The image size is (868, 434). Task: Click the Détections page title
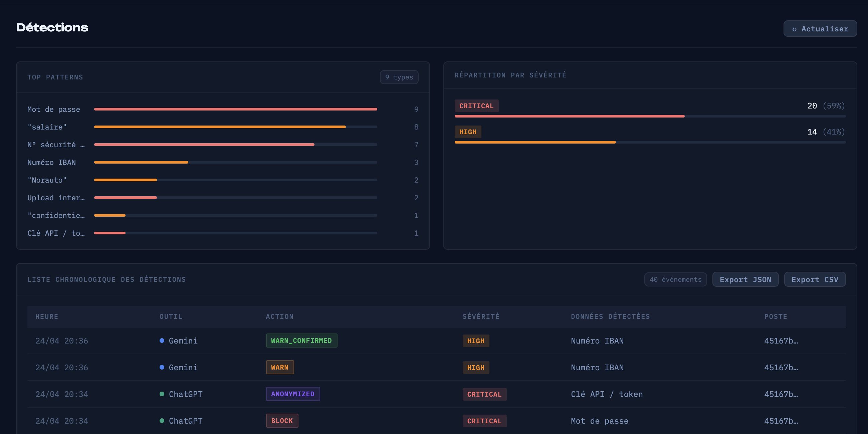(52, 27)
